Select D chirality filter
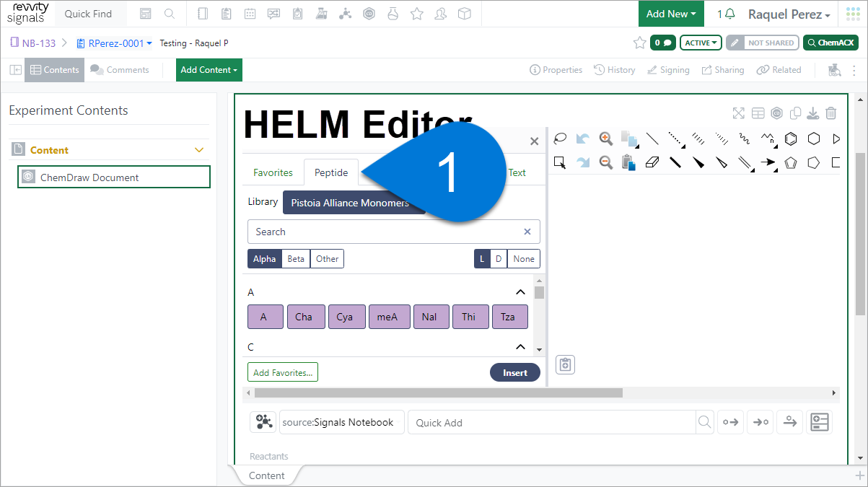868x487 pixels. click(499, 259)
